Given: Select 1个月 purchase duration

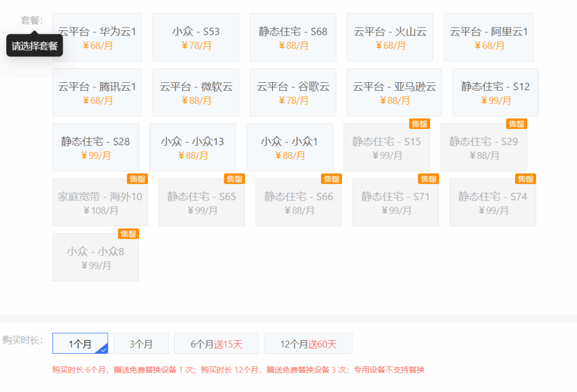Looking at the screenshot, I should coord(80,344).
